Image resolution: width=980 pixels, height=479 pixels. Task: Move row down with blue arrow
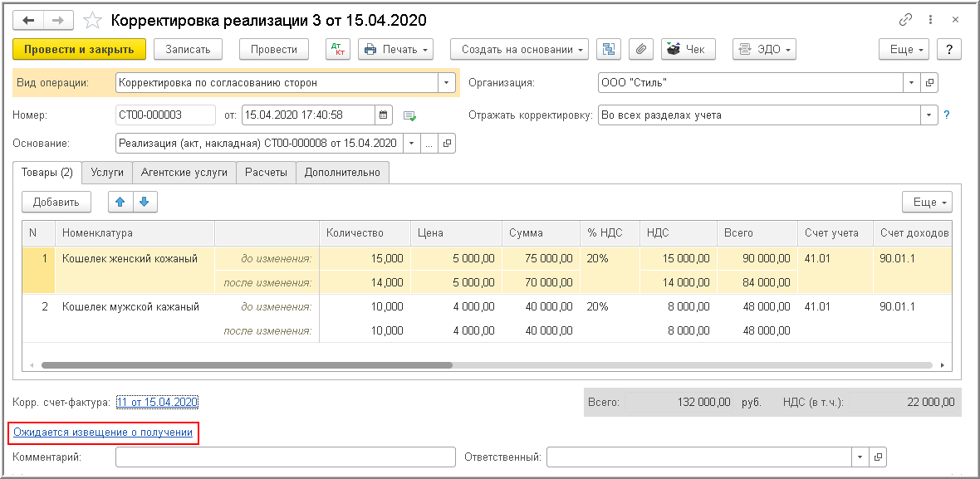click(x=144, y=202)
